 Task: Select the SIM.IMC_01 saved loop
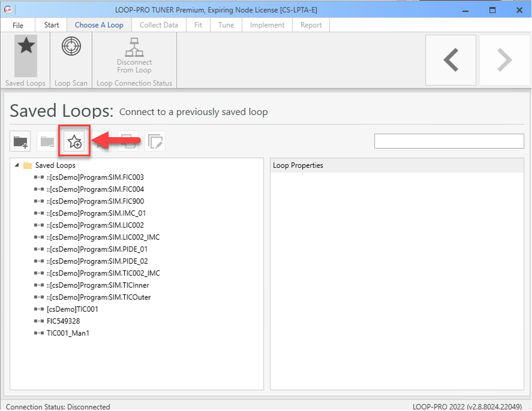[x=96, y=213]
